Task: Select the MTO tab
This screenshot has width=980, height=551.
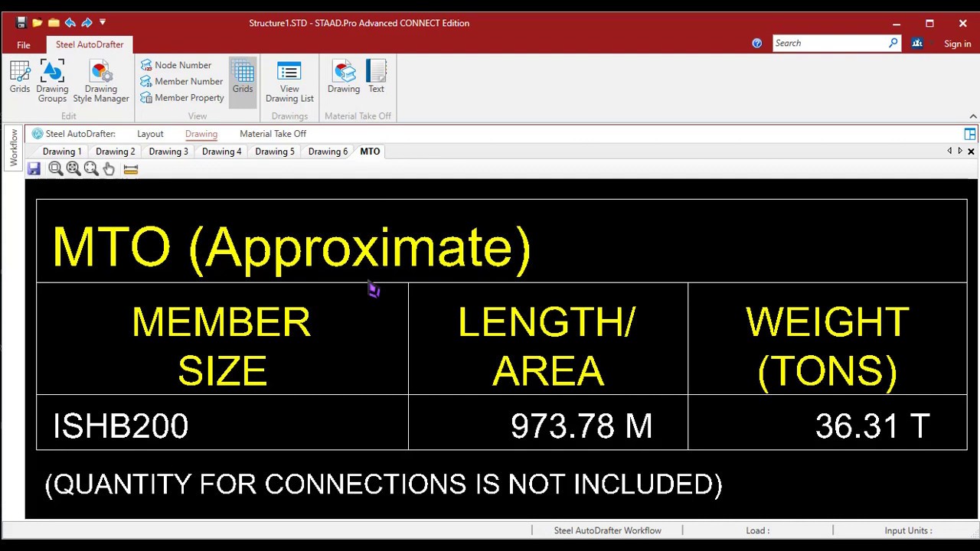Action: (370, 152)
